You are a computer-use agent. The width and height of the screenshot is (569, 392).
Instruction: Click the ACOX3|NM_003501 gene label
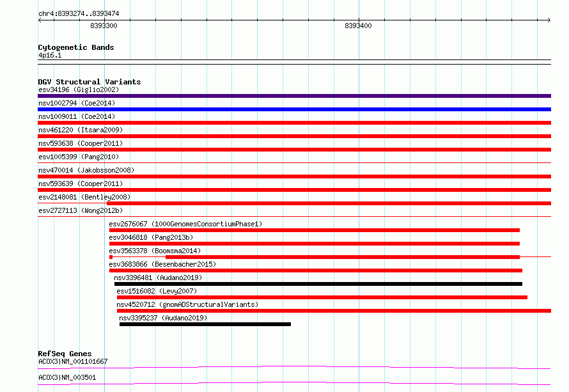pyautogui.click(x=67, y=377)
